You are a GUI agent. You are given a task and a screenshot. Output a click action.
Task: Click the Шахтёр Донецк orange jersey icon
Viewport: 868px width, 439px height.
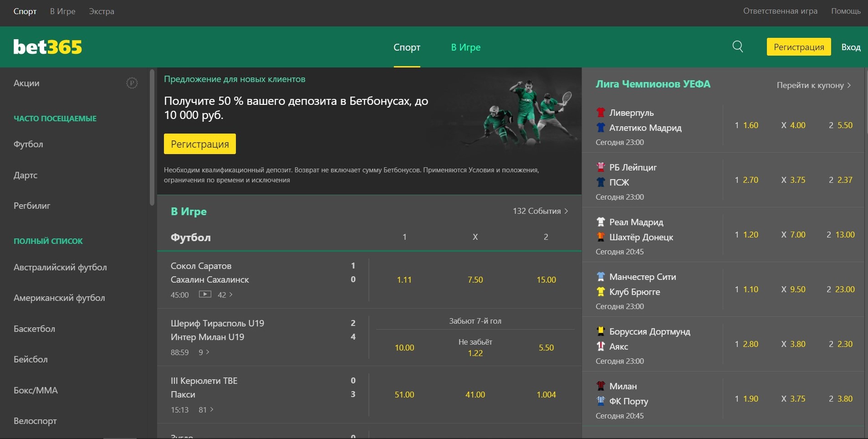click(601, 237)
